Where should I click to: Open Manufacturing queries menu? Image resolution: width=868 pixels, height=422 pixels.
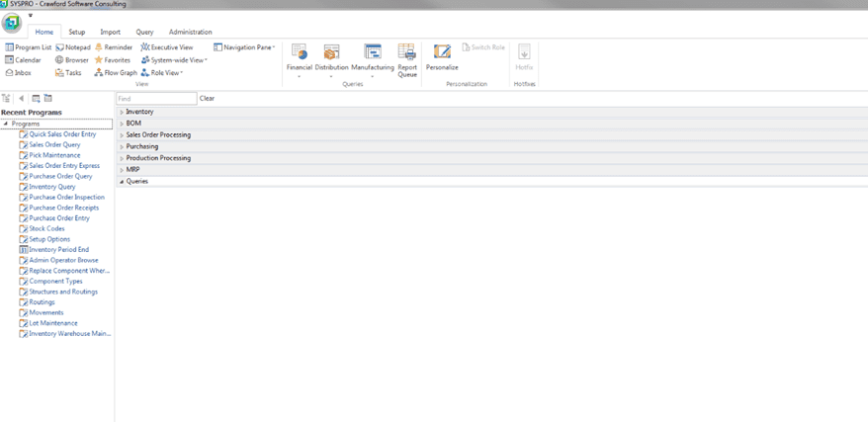pos(373,60)
